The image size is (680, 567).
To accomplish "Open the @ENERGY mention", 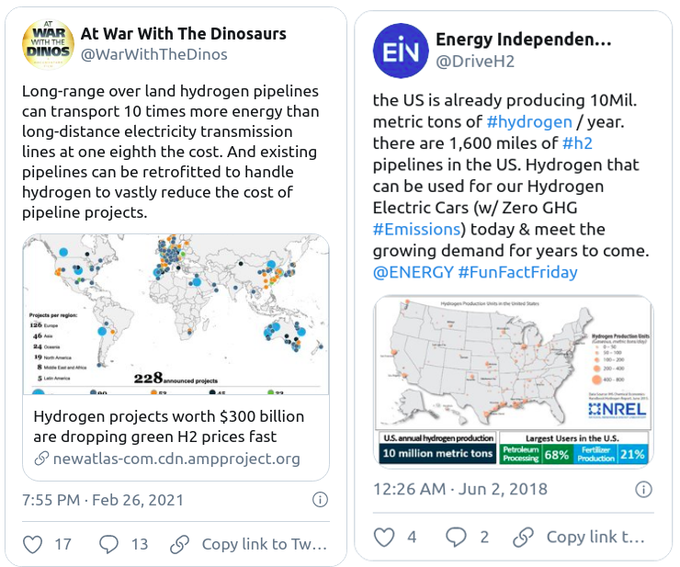I will pos(412,272).
